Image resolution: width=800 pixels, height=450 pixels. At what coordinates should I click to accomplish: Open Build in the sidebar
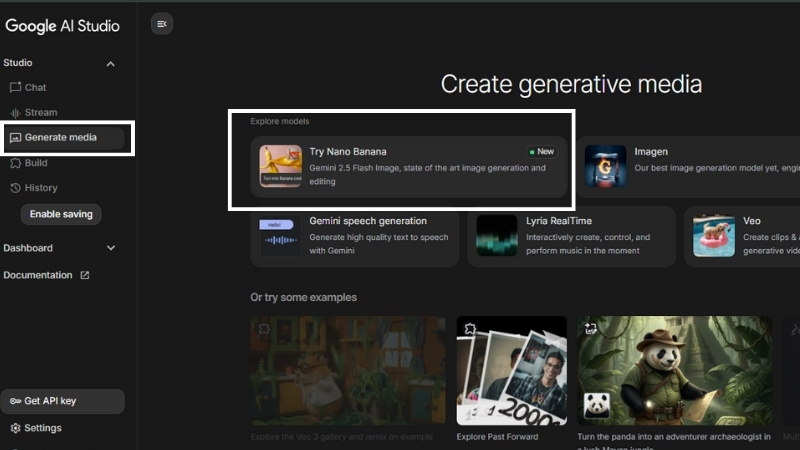click(35, 163)
